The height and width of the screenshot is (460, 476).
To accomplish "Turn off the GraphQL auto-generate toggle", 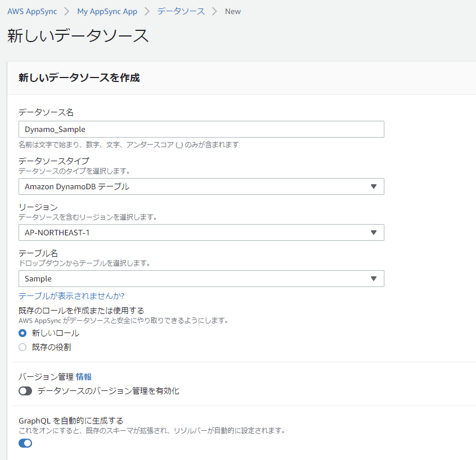I will tap(25, 443).
